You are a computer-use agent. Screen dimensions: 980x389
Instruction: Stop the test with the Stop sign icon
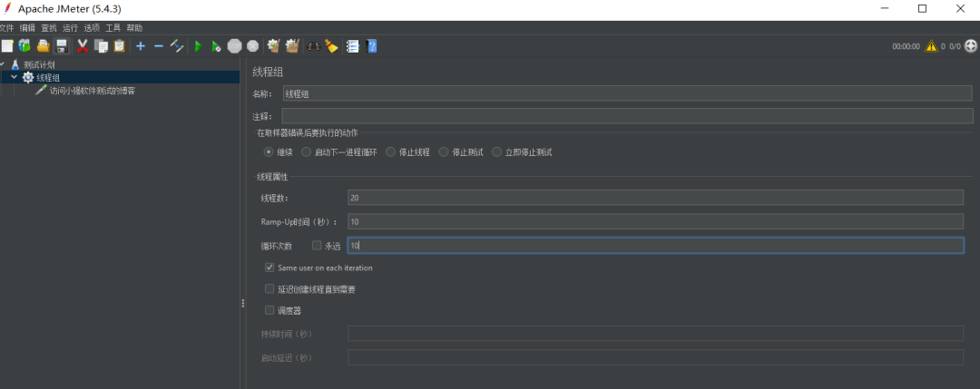234,45
